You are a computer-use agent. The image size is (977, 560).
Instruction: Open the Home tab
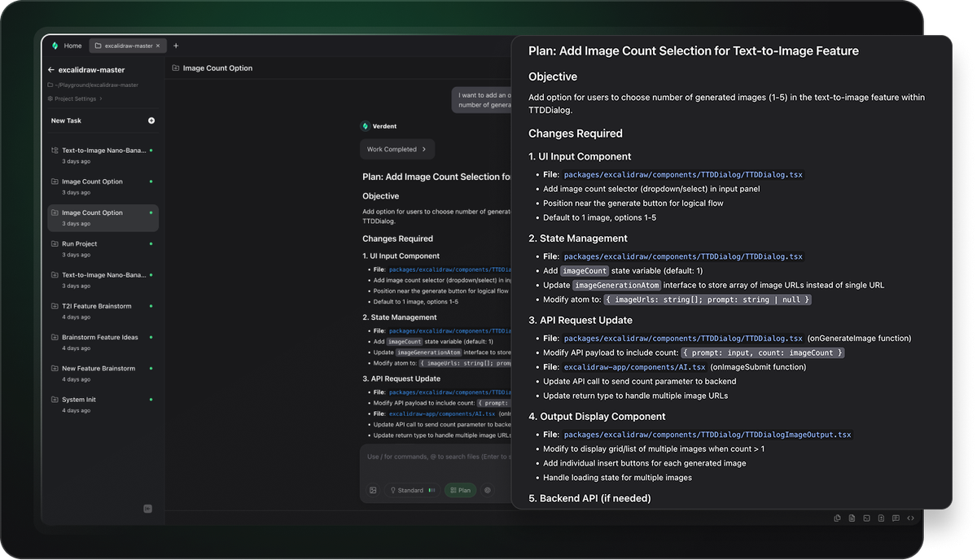coord(72,46)
